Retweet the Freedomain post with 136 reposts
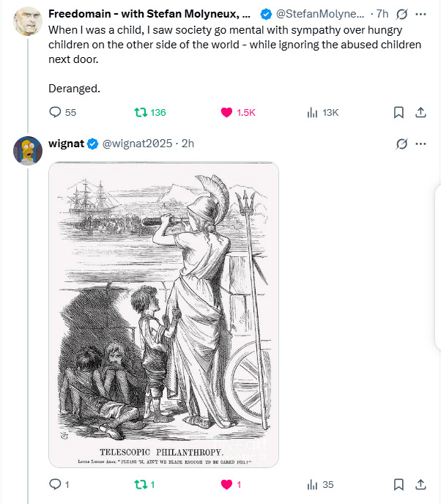Image resolution: width=441 pixels, height=504 pixels. point(142,112)
